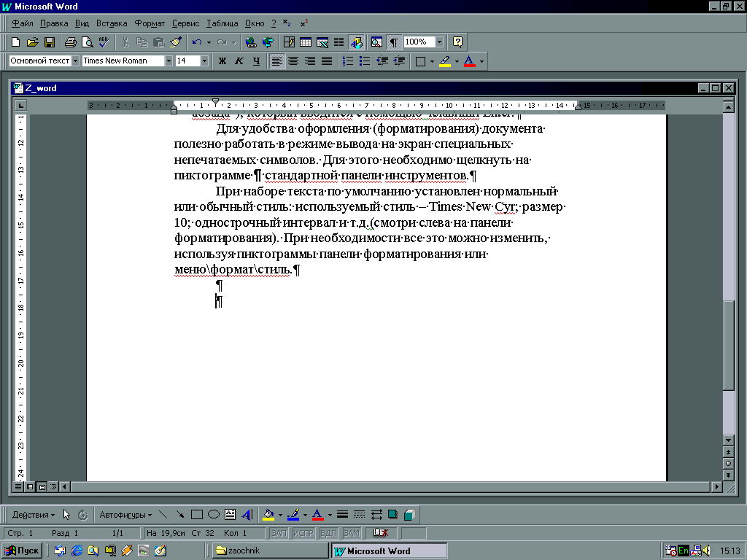Paste the clipboard contents using the toolbar icon

[x=158, y=42]
